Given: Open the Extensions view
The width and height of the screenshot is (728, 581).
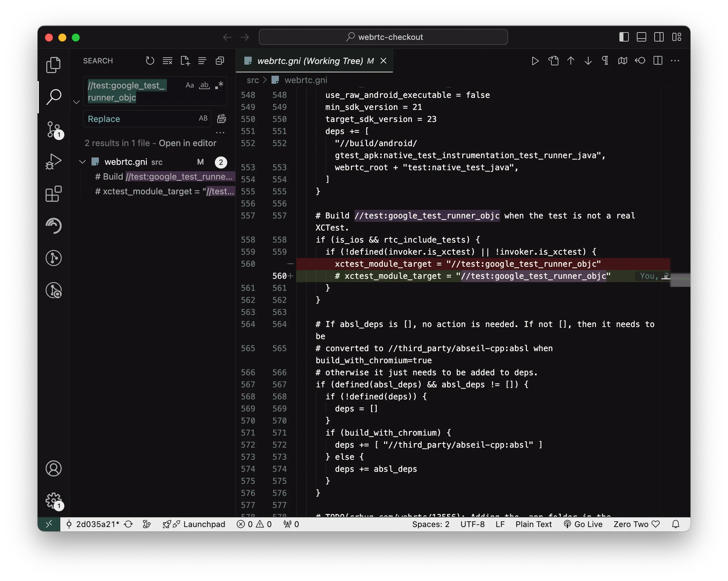Looking at the screenshot, I should pos(53,194).
